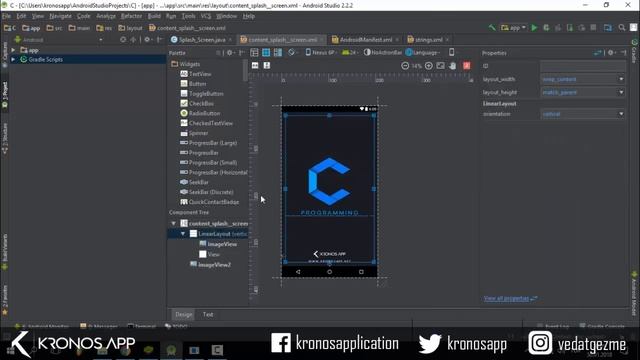The height and width of the screenshot is (360, 640).
Task: Expand the app node in project tree
Action: click(x=13, y=50)
